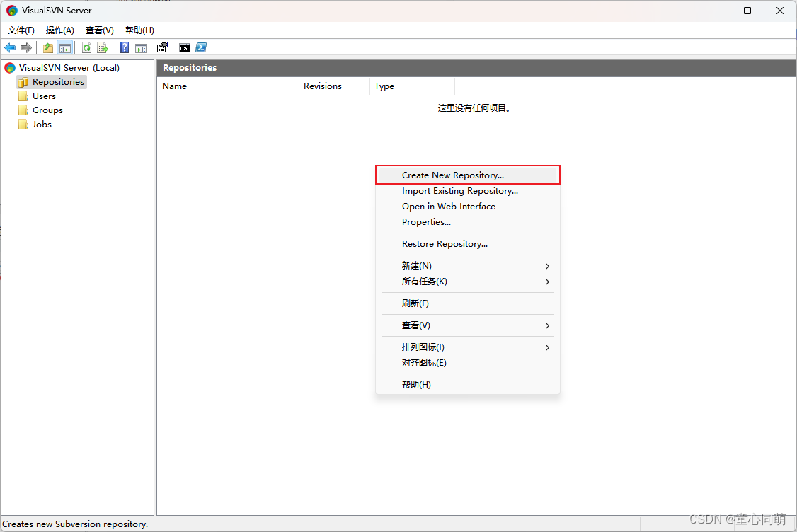
Task: Click the blue Back arrow toolbar icon
Action: tap(10, 48)
